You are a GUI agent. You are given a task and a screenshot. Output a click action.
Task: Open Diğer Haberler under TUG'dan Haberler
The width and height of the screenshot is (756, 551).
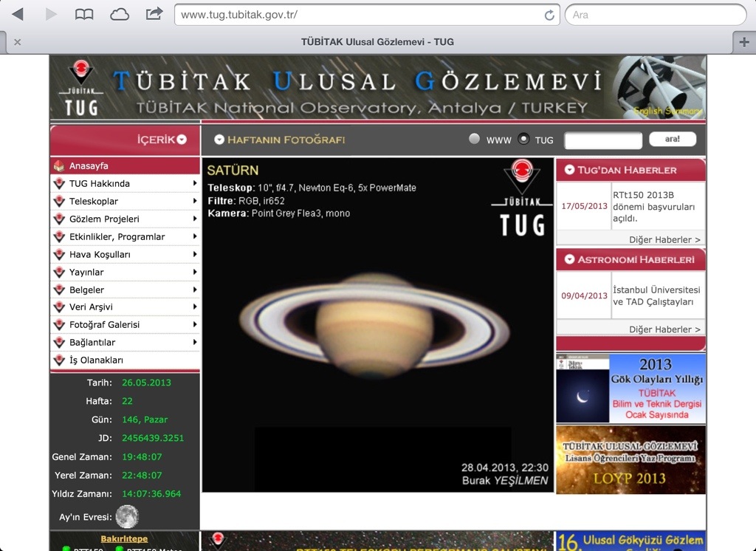pos(664,239)
